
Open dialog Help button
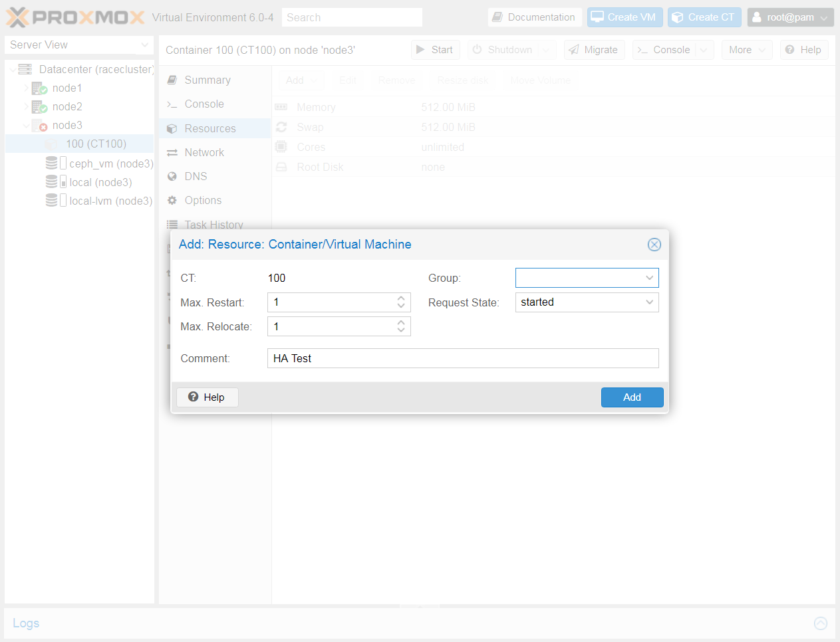207,397
